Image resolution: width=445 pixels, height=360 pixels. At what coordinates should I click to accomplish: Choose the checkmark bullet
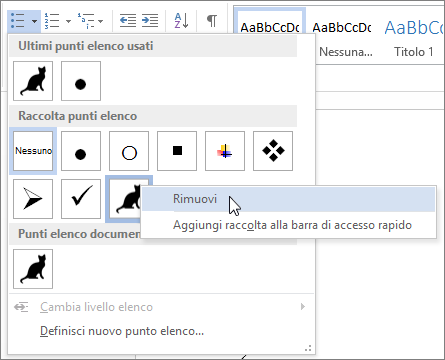pyautogui.click(x=81, y=199)
